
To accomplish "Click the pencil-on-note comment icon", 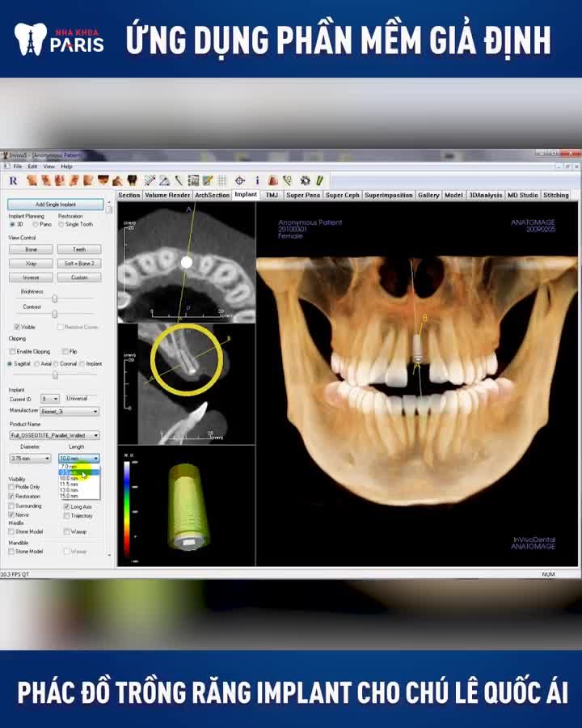I will pos(208,180).
